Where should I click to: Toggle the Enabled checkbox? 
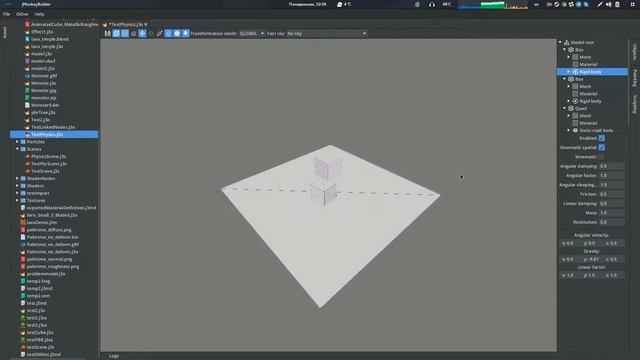(602, 138)
